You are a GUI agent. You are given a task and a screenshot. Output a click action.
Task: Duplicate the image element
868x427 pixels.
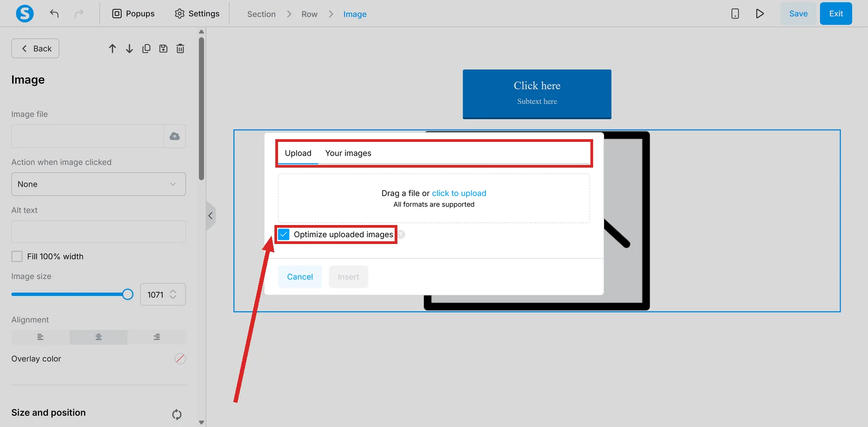coord(146,48)
